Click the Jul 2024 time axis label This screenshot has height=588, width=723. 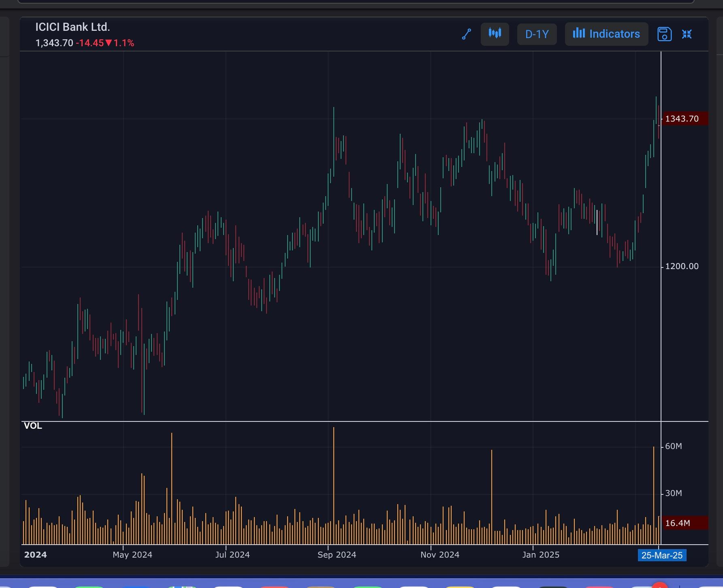232,555
